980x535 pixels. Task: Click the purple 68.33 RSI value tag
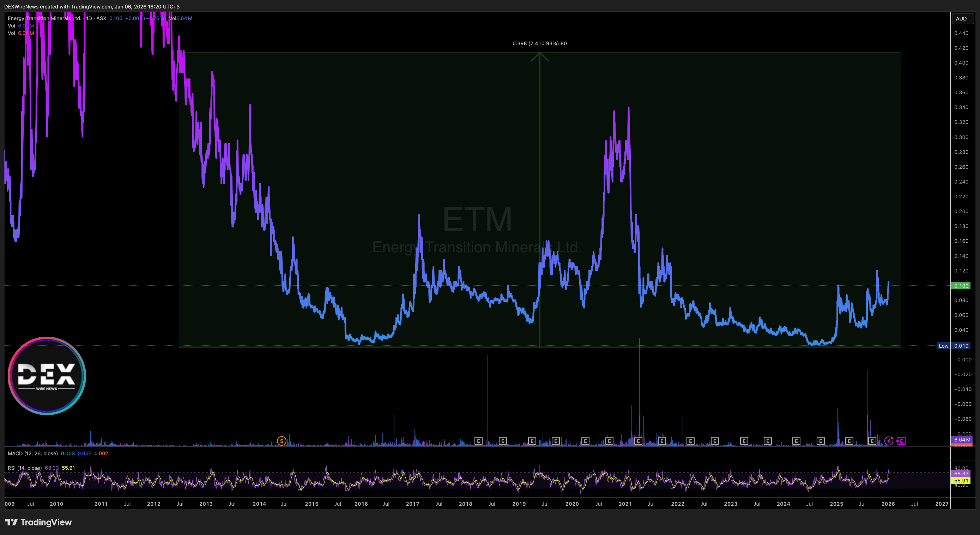click(x=961, y=473)
